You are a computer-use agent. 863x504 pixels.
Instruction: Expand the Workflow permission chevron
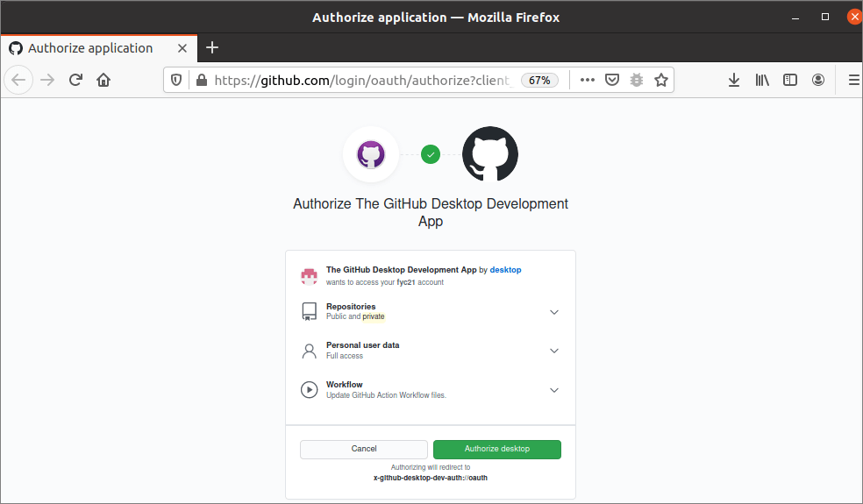point(553,390)
